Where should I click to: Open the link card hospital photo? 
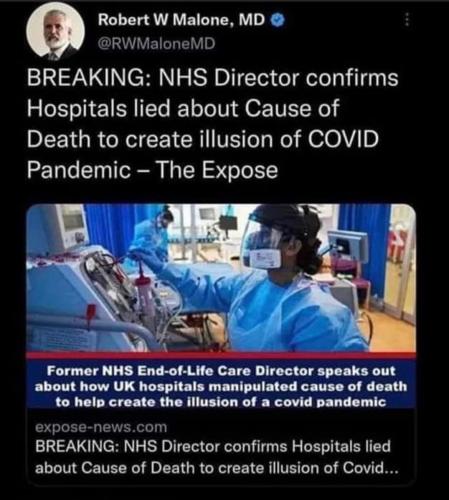(221, 278)
